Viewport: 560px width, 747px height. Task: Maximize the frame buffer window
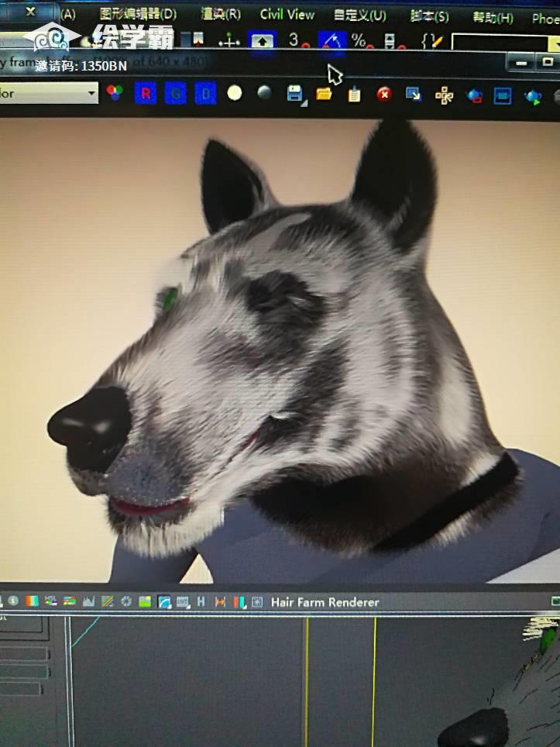coord(547,63)
